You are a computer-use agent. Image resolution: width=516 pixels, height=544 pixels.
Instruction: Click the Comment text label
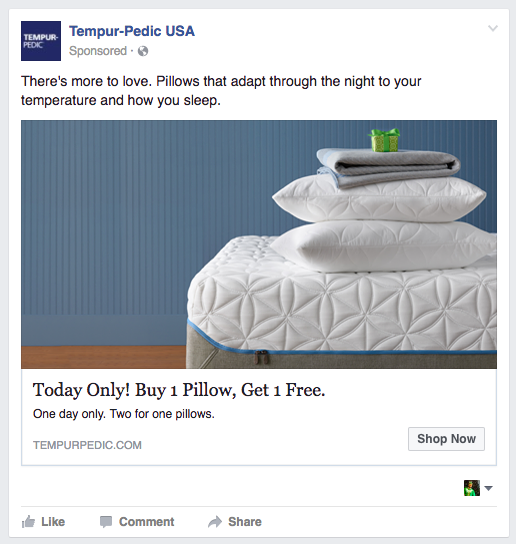[146, 522]
